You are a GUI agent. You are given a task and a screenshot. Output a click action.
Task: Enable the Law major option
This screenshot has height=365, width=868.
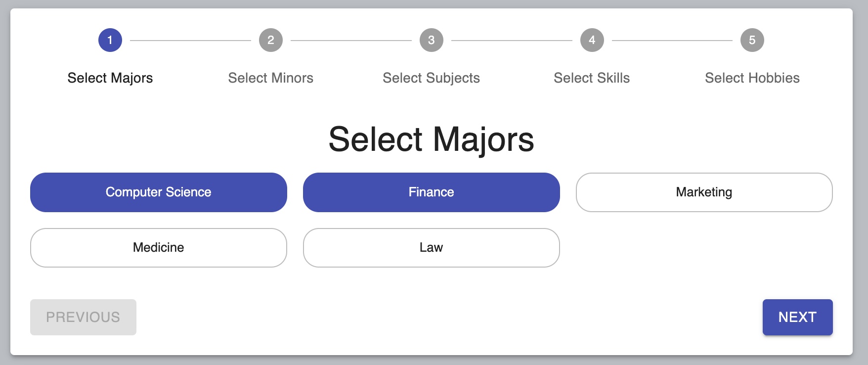coord(432,248)
